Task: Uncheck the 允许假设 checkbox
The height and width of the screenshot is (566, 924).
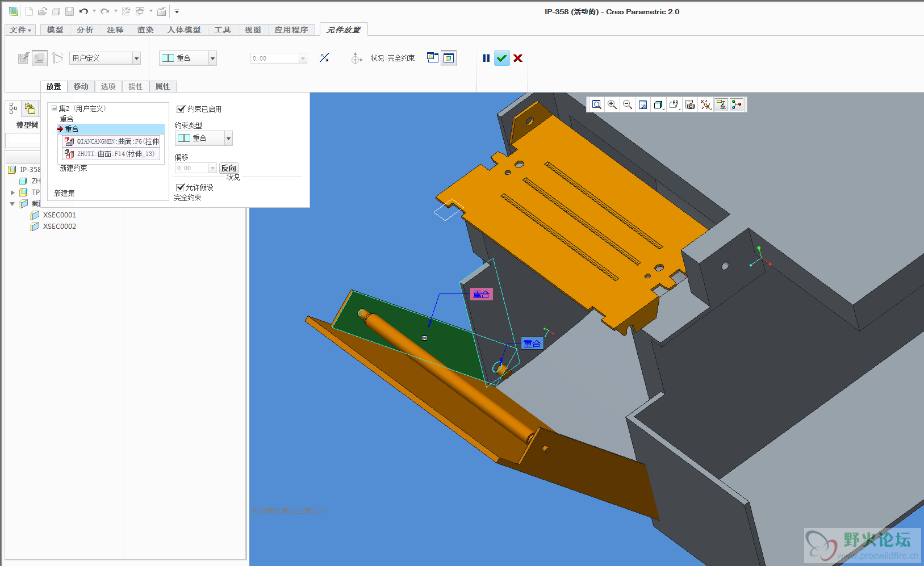Action: coord(181,187)
